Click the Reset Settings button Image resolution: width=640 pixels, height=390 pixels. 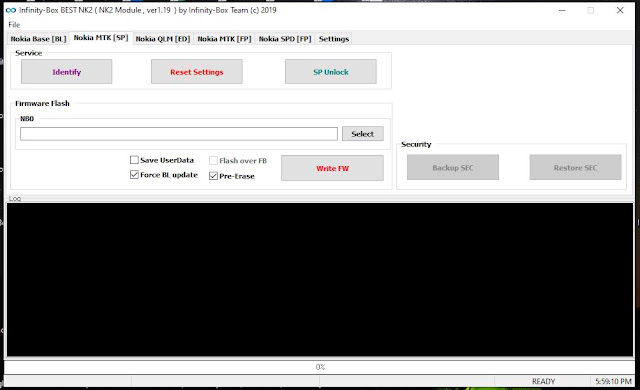click(197, 72)
